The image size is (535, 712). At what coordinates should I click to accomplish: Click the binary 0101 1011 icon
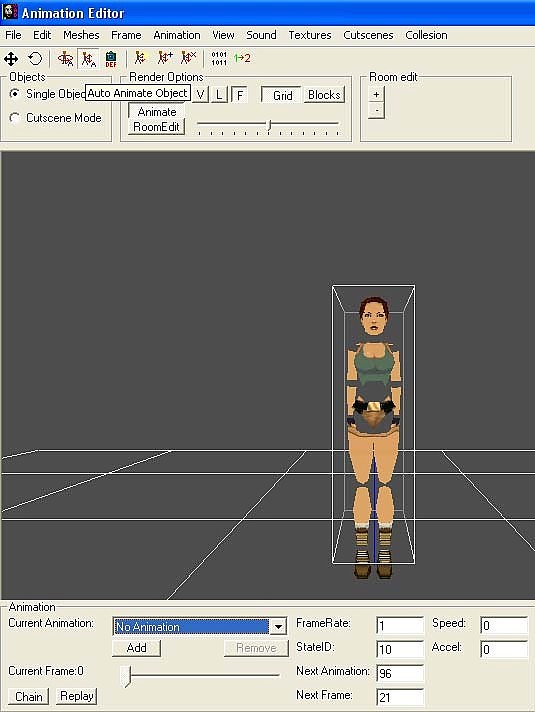219,59
